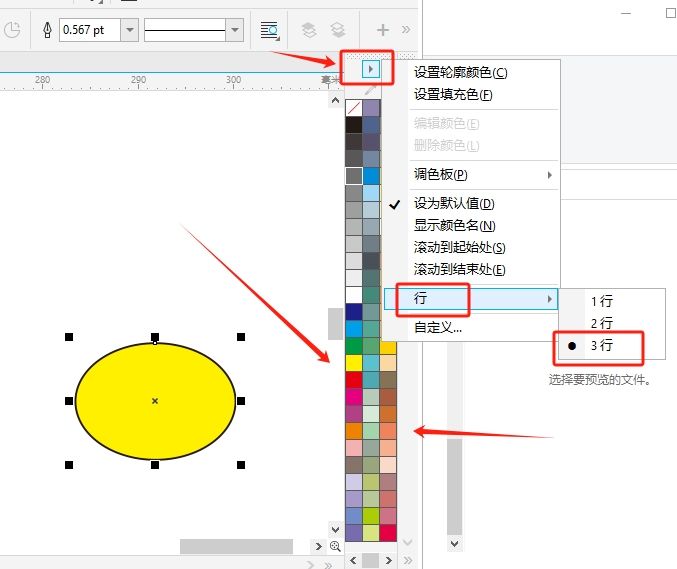
Task: Click the yellow ellipse on the canvas
Action: (155, 401)
